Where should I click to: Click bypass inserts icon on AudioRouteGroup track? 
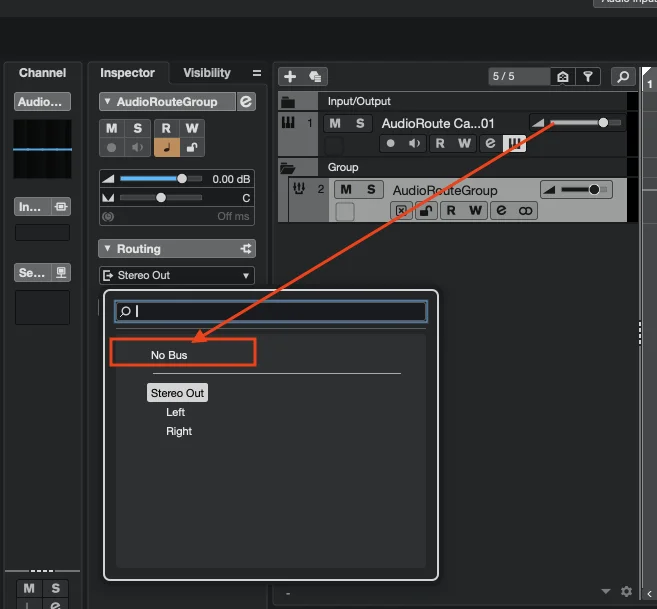coord(401,210)
